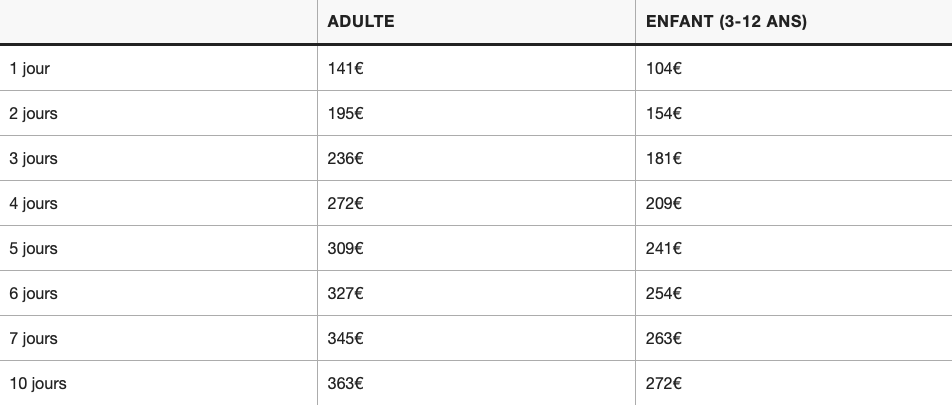Click the 181€ child price cell

pos(664,158)
